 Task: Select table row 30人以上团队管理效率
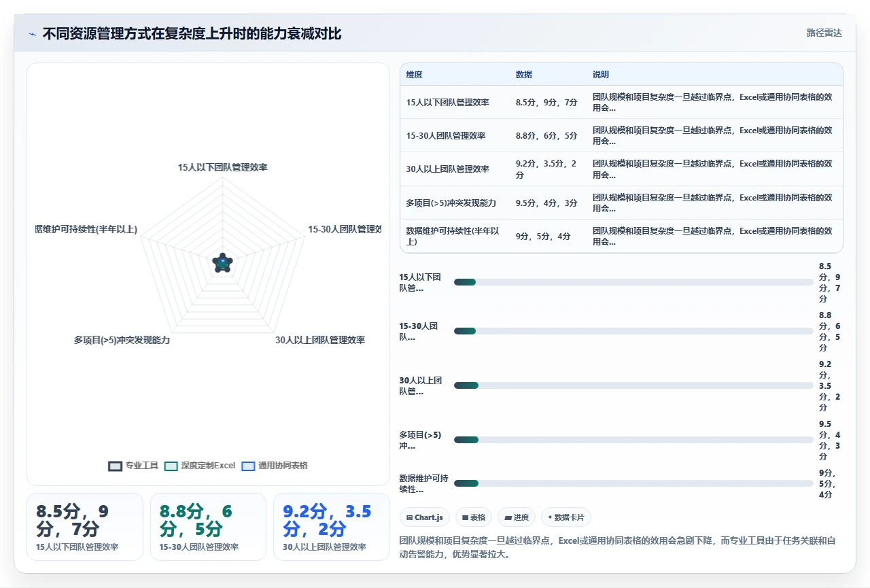(621, 169)
